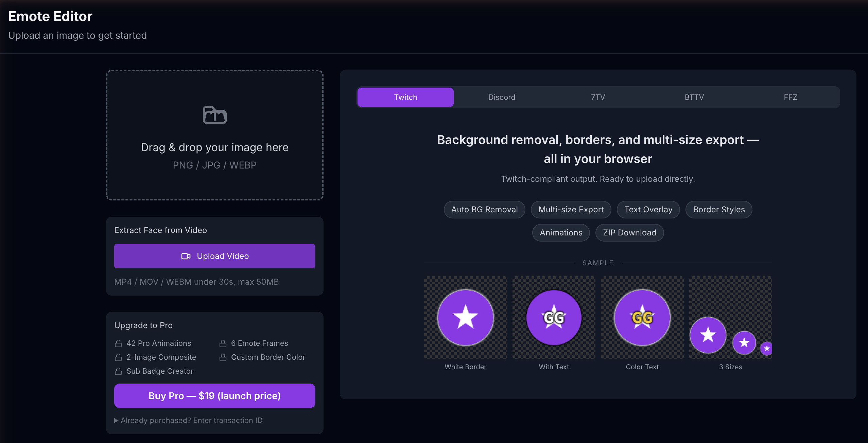The image size is (868, 443).
Task: Click the lock icon beside 2-Image Composite
Action: pos(118,357)
